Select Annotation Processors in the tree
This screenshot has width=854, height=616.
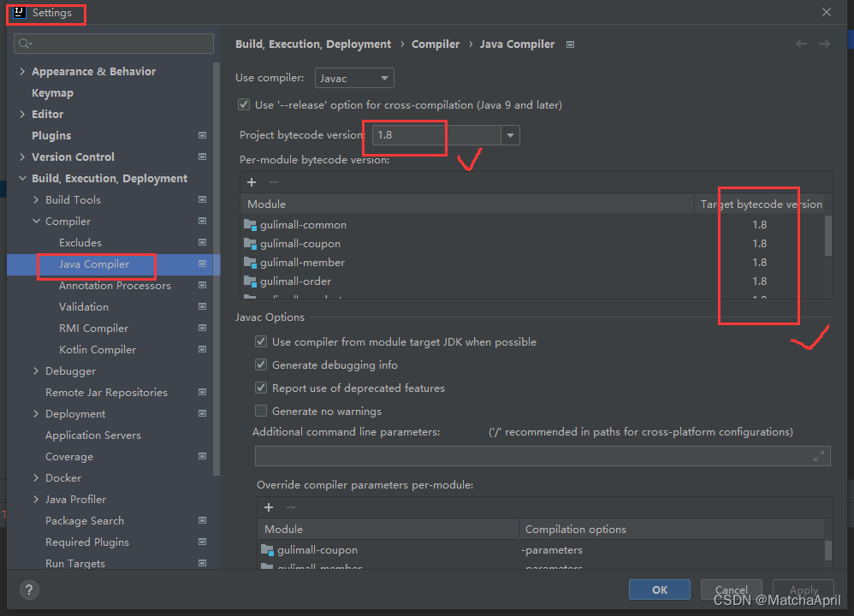tap(115, 286)
